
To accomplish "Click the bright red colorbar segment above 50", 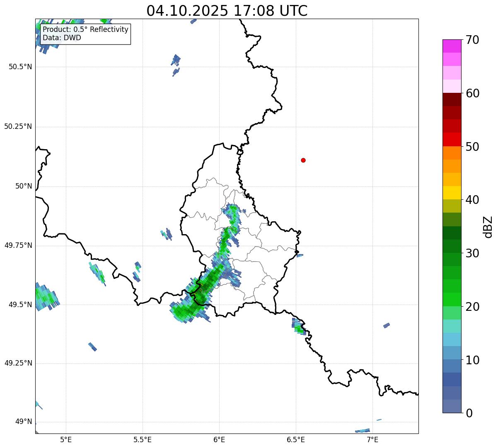I will point(452,140).
